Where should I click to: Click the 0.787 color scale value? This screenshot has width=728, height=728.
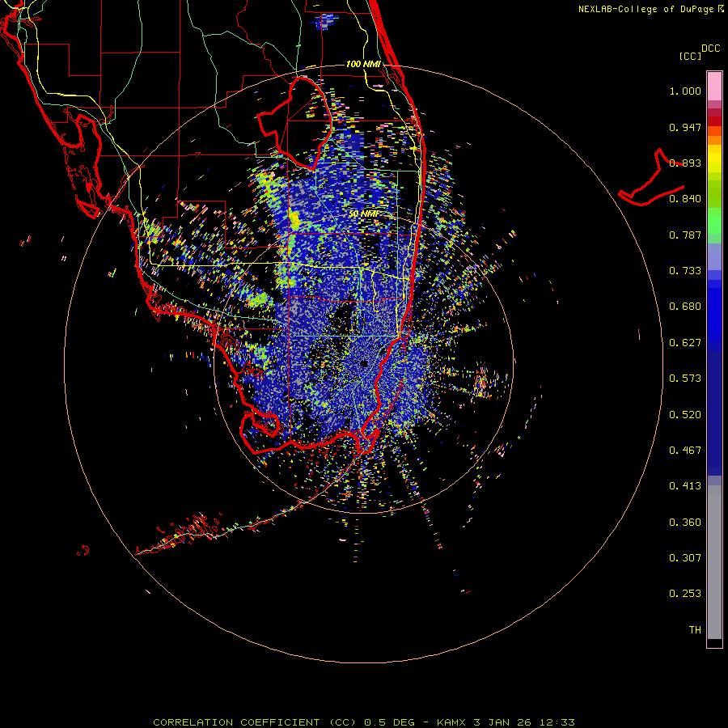click(x=685, y=235)
